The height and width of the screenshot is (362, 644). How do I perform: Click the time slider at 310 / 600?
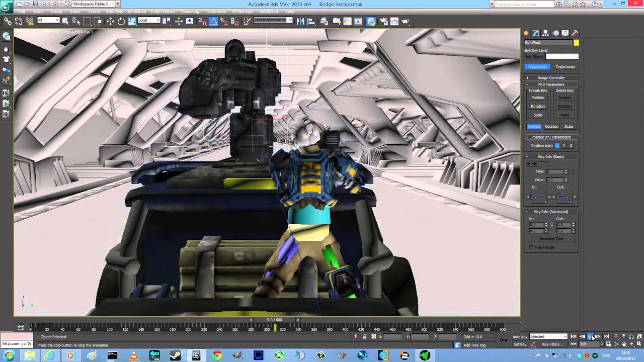point(274,320)
